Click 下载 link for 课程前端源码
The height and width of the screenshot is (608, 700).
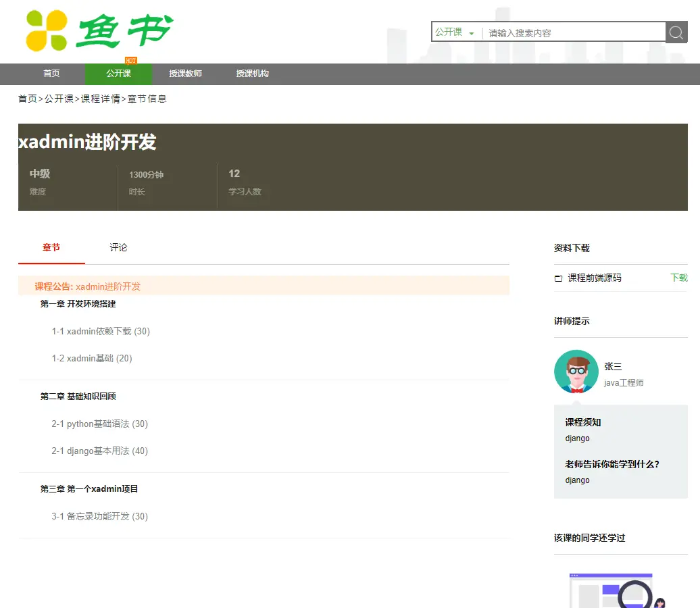(x=678, y=278)
